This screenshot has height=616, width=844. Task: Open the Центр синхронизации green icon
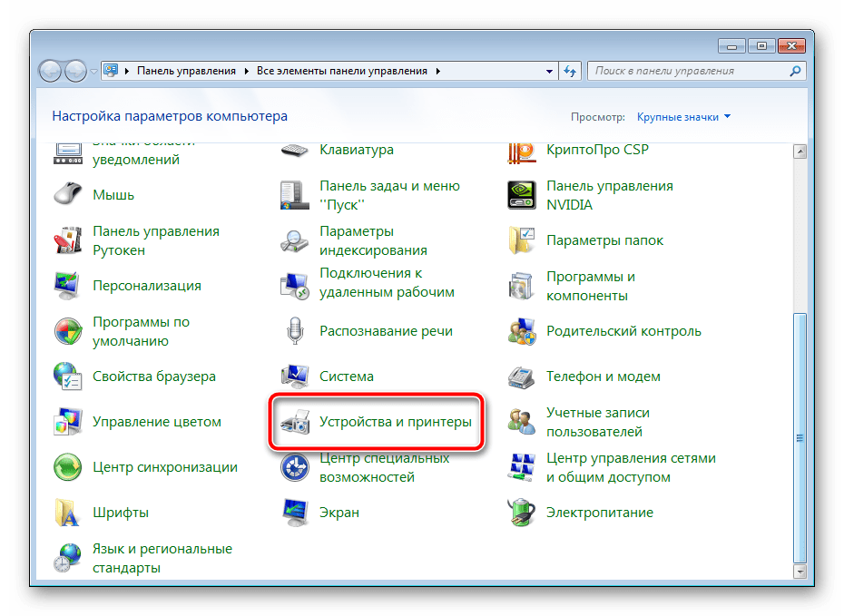[68, 467]
